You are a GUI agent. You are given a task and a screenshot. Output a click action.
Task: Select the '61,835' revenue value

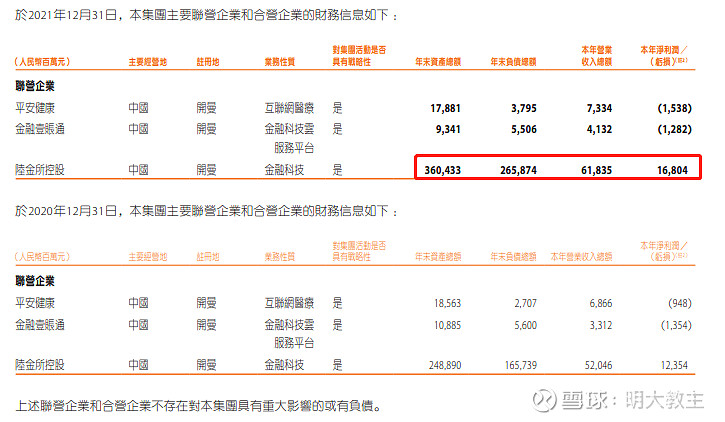coord(596,170)
